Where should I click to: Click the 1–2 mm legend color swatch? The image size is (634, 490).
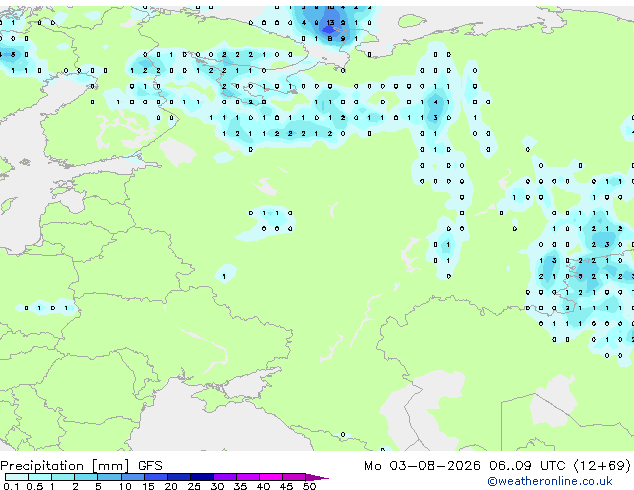click(63, 477)
